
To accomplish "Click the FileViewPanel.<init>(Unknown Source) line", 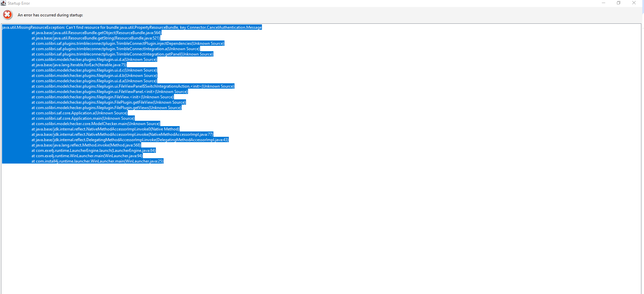I will point(110,92).
